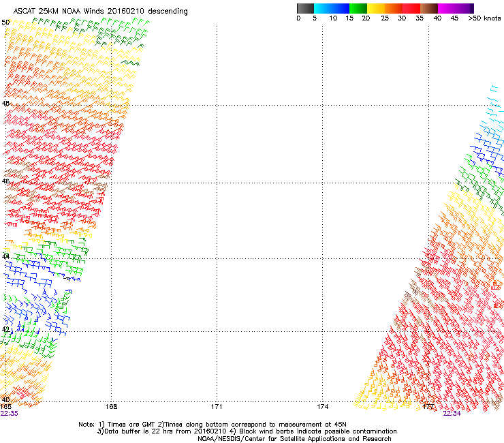The width and height of the screenshot is (504, 443).
Task: Click the green 15-20 knots legend swatch
Action: tap(358, 8)
